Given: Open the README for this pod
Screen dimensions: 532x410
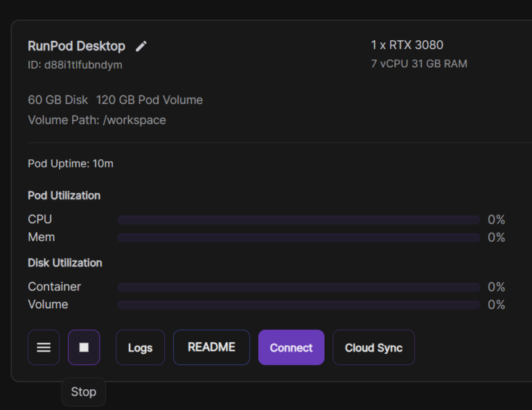Looking at the screenshot, I should coord(211,348).
